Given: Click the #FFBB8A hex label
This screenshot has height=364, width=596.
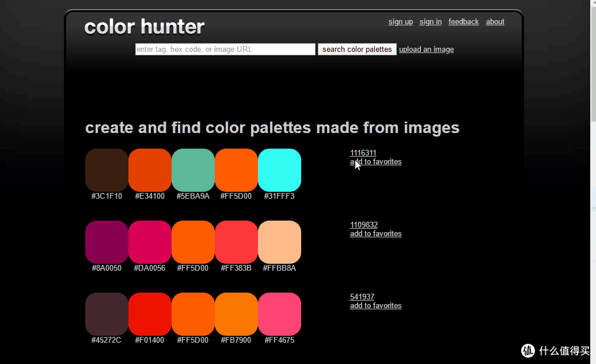Looking at the screenshot, I should pos(279,268).
